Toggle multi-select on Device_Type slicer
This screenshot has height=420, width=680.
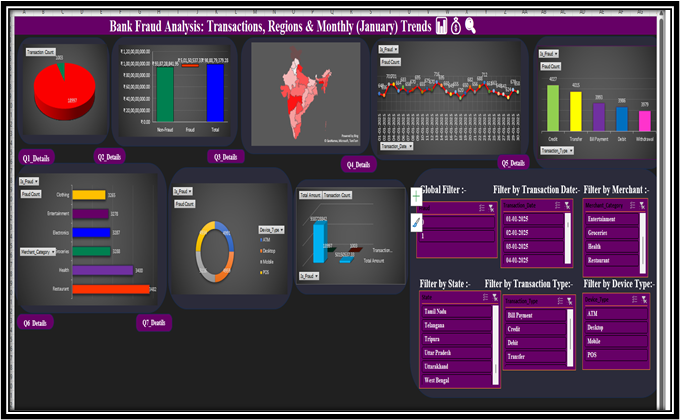(634, 299)
